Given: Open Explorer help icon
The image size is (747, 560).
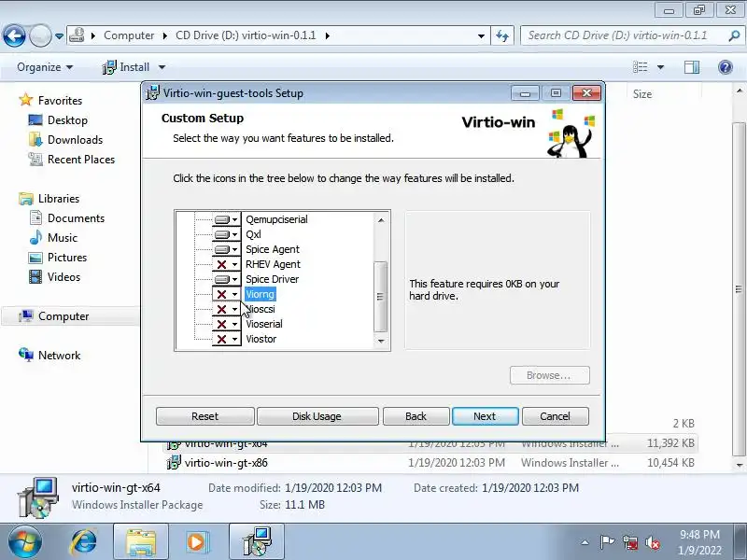Looking at the screenshot, I should (x=726, y=67).
